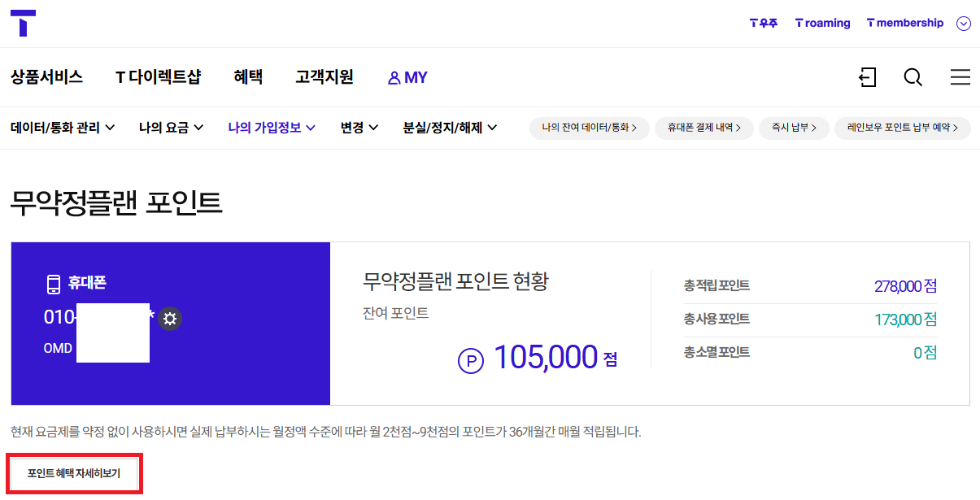Click the 총소멸포인트 label
This screenshot has height=500, width=980.
pos(716,353)
